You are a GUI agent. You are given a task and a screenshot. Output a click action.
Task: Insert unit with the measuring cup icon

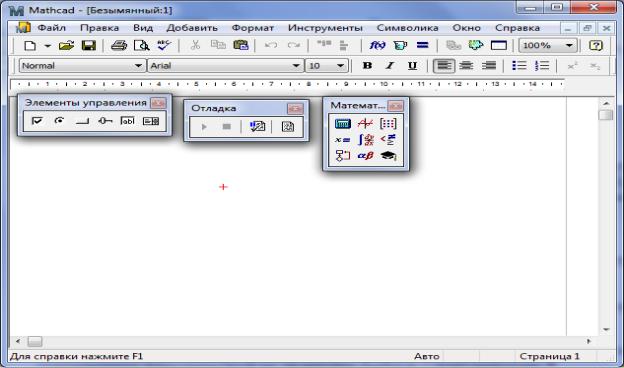(x=400, y=45)
